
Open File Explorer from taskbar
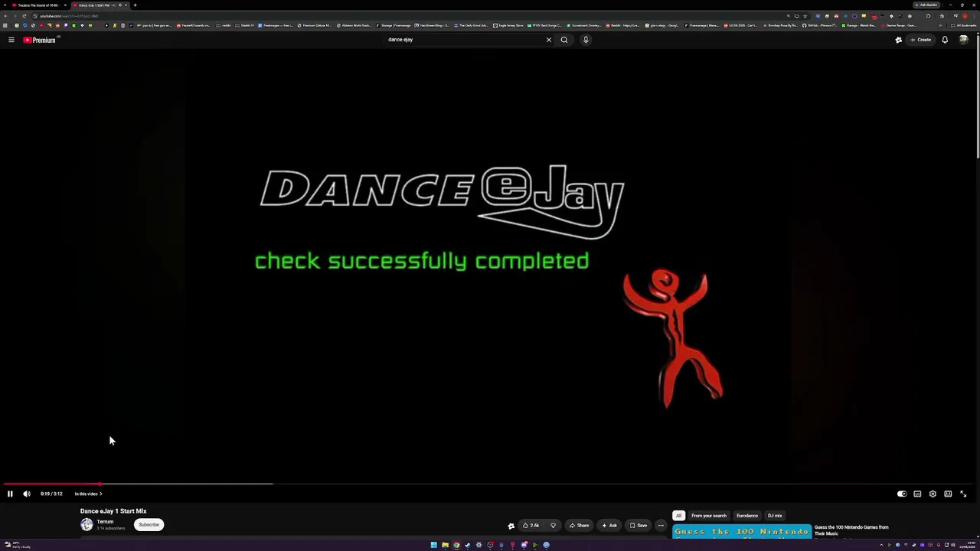(445, 545)
